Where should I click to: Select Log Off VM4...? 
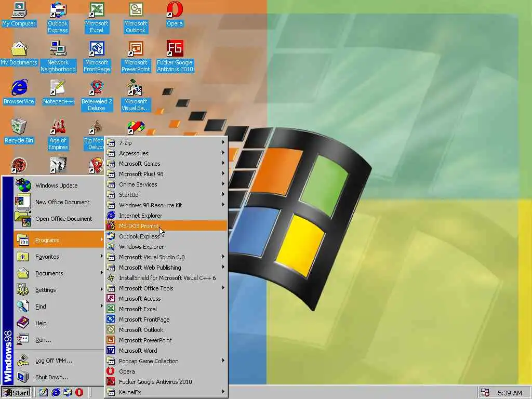(x=59, y=361)
